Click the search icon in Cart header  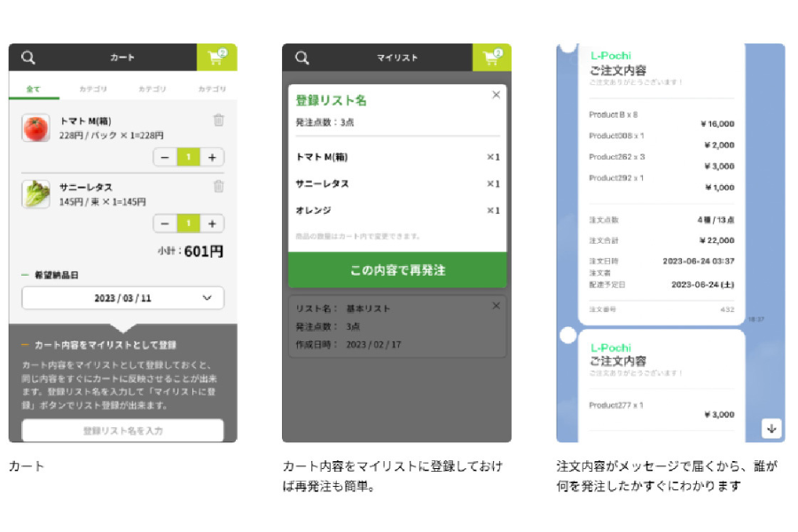pyautogui.click(x=28, y=58)
